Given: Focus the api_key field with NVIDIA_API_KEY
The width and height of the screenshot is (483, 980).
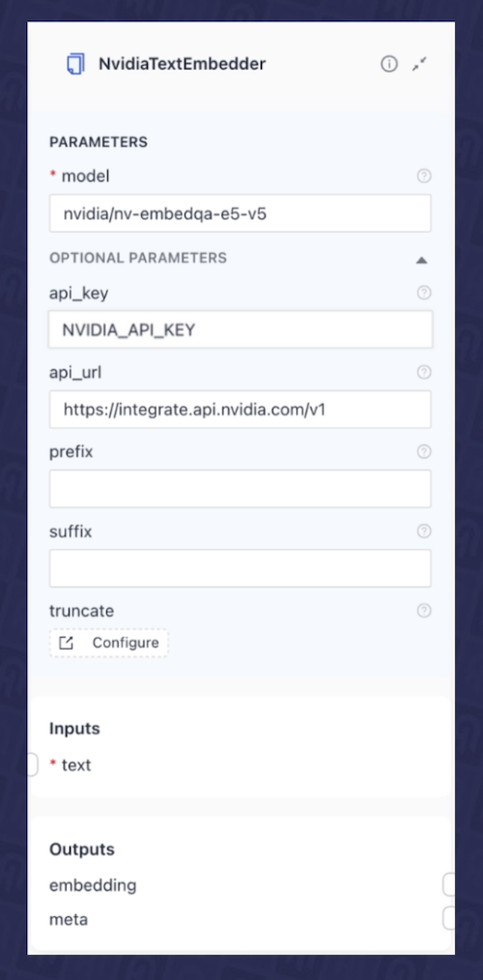Looking at the screenshot, I should tap(241, 330).
